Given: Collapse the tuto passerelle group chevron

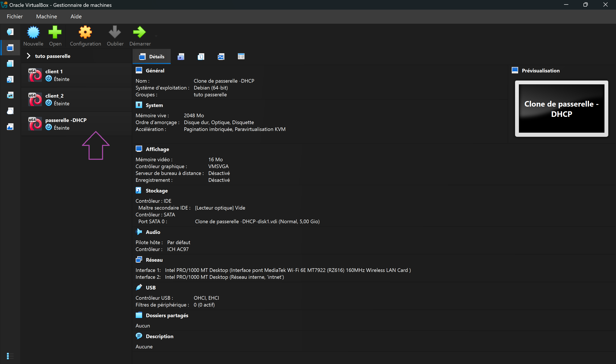Looking at the screenshot, I should [28, 56].
